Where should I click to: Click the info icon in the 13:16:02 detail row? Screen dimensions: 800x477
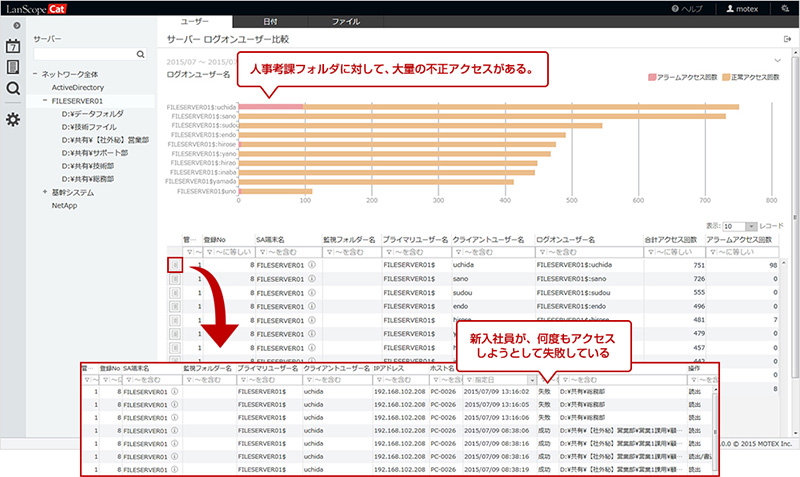[174, 392]
